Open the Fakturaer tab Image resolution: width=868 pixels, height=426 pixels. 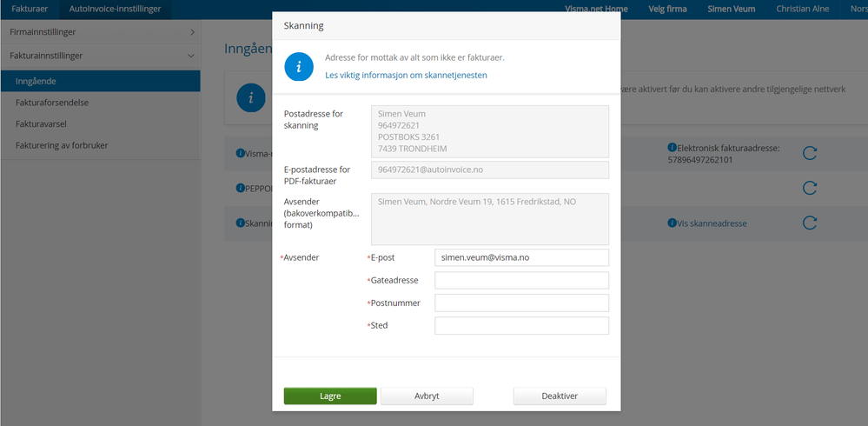30,9
